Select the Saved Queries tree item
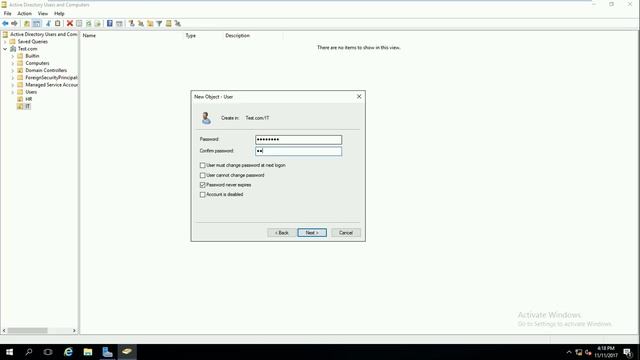 click(x=32, y=42)
